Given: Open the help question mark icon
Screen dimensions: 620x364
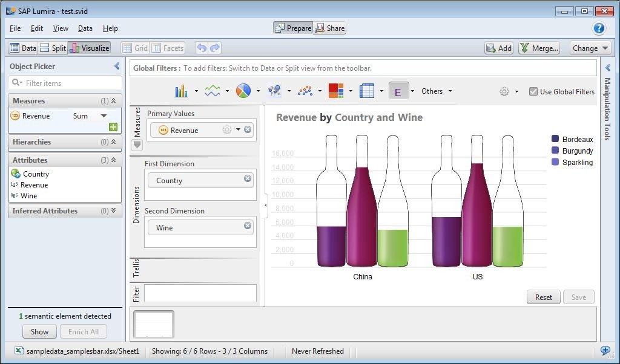Looking at the screenshot, I should coord(599,28).
